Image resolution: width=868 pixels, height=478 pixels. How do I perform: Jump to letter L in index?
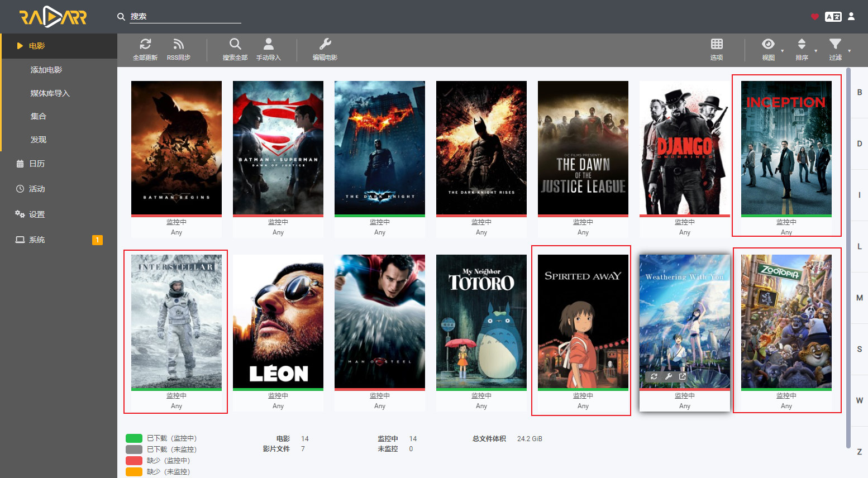[x=860, y=246]
